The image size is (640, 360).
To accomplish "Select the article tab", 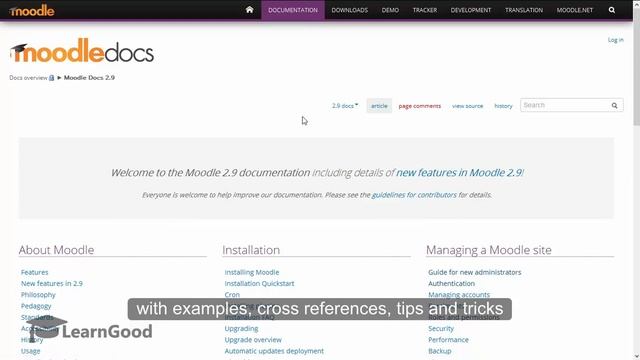I will [x=379, y=106].
